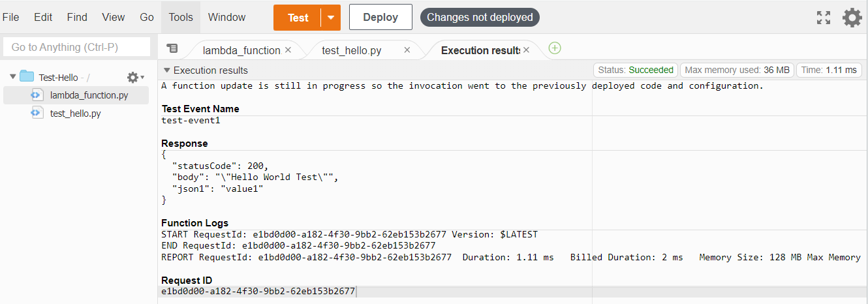Close the lambda_function tab
This screenshot has width=868, height=304.
[x=288, y=50]
